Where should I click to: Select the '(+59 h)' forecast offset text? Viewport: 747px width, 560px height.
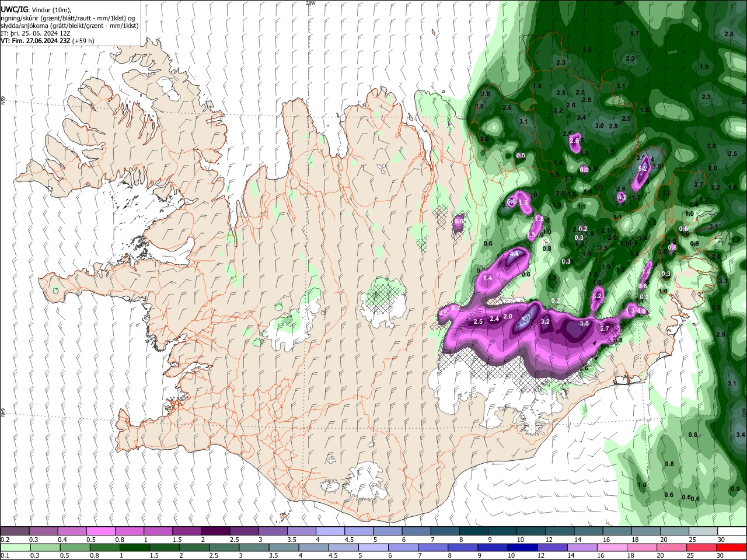click(x=83, y=41)
